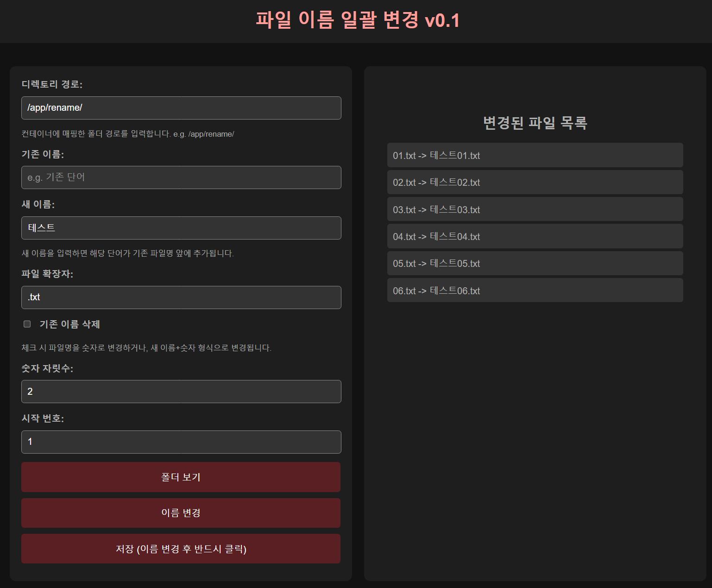712x588 pixels.
Task: Click the 디렉토리 경로 helper text with example path
Action: click(x=128, y=134)
